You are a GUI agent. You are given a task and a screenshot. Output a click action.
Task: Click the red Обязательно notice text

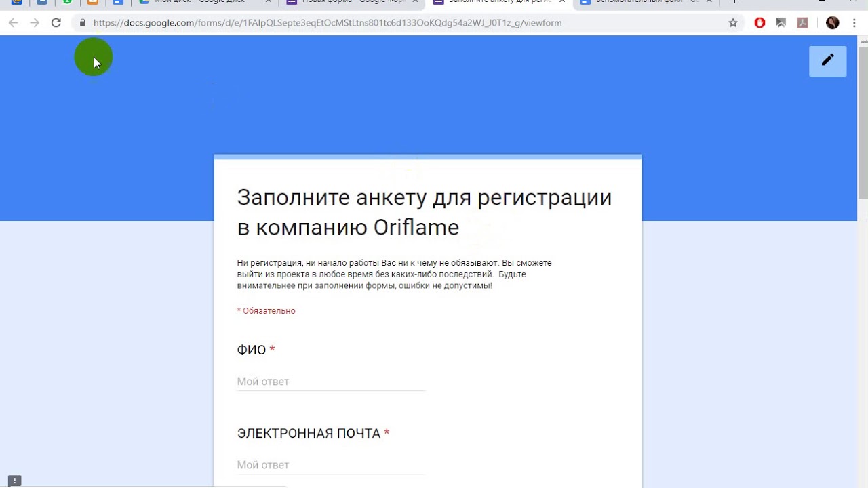(x=266, y=311)
